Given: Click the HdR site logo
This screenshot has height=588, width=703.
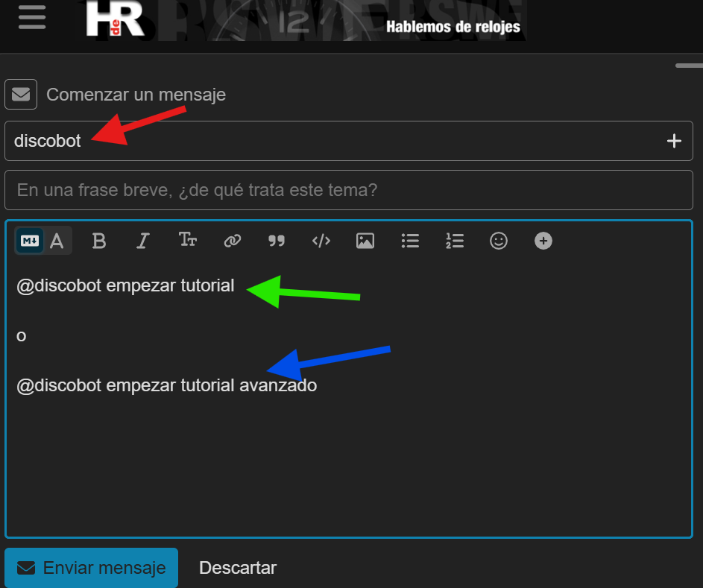Looking at the screenshot, I should point(115,19).
